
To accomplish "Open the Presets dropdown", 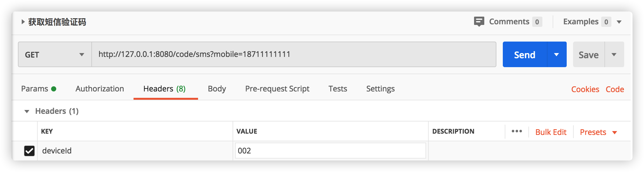I will (x=598, y=132).
